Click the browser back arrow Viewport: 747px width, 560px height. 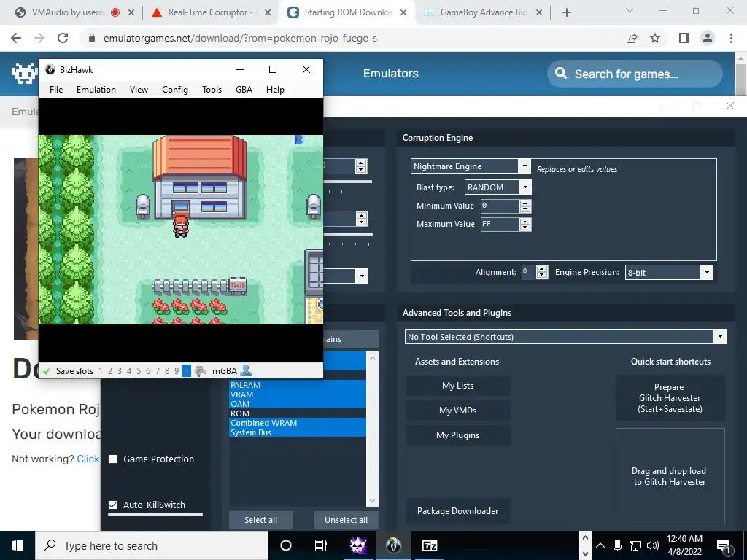click(x=16, y=38)
